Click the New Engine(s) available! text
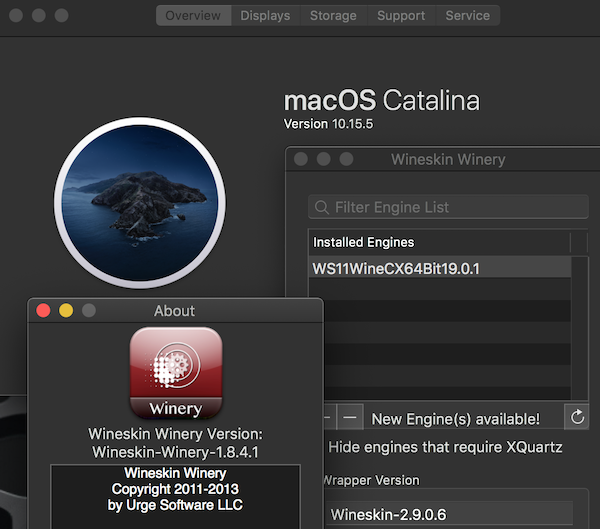This screenshot has height=529, width=600. (455, 419)
